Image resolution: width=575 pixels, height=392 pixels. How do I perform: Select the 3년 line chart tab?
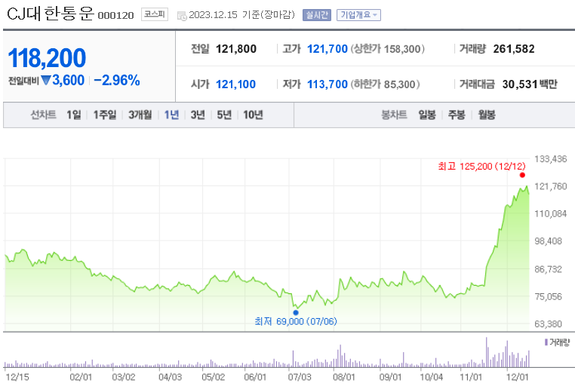[198, 115]
